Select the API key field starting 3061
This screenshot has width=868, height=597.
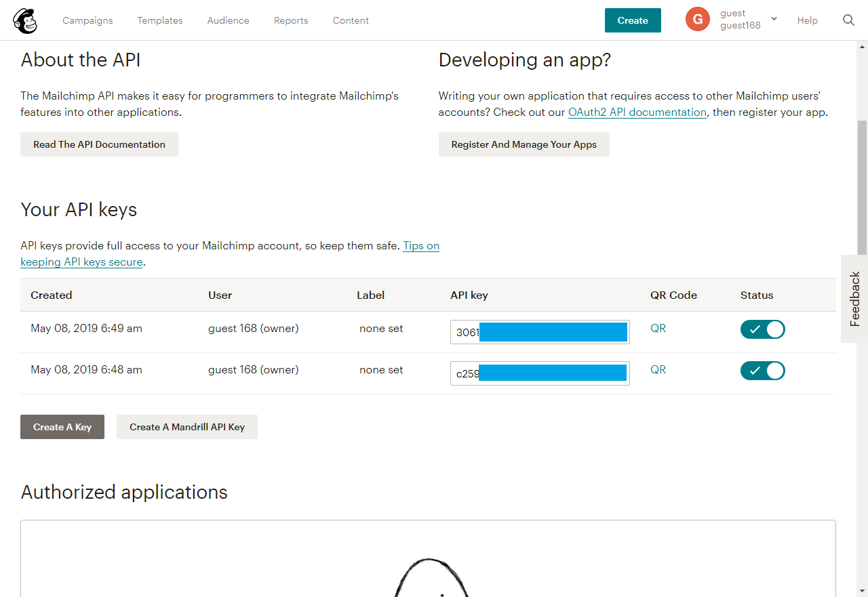540,332
